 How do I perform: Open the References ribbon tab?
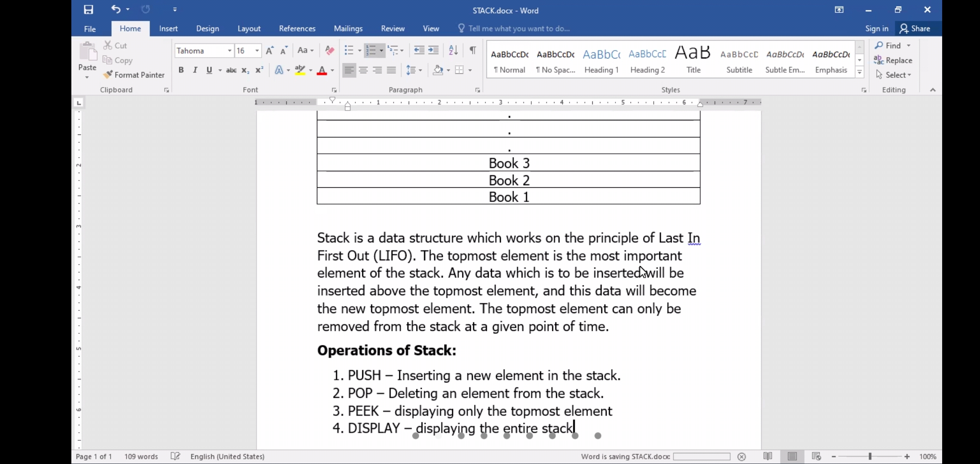[x=297, y=29]
